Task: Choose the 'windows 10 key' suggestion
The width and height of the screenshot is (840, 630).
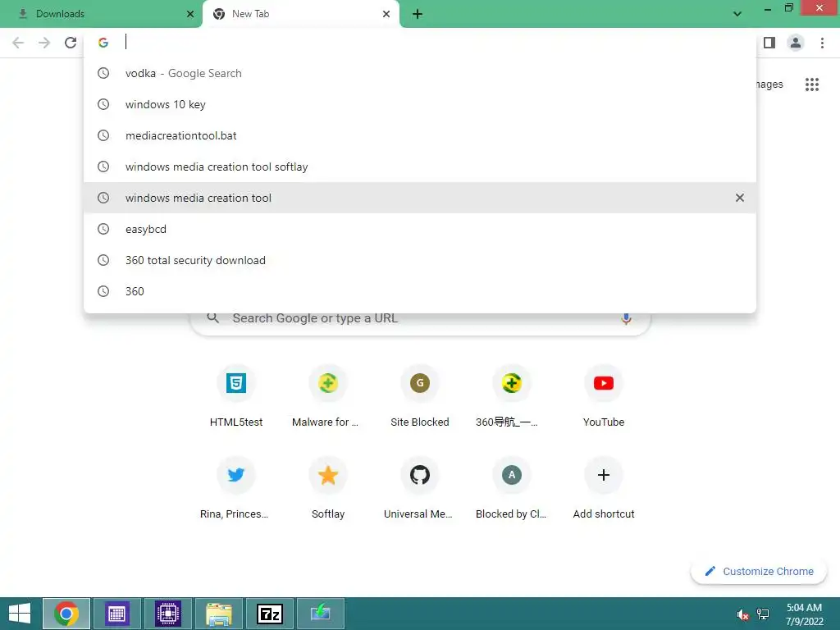Action: pos(420,104)
